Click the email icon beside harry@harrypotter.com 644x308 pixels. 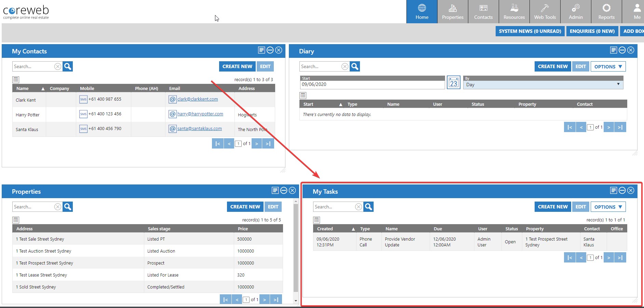(173, 114)
